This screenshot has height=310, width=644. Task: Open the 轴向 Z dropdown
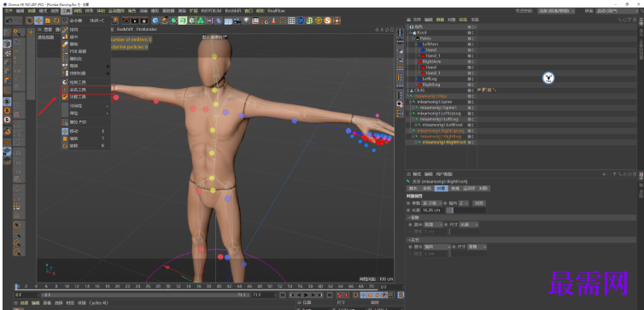coord(464,203)
